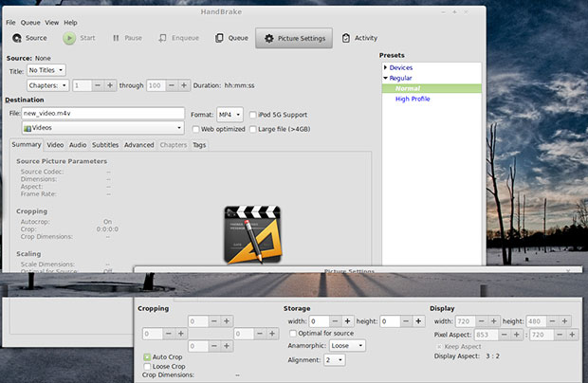
Task: Check Optimal for source option
Action: click(293, 333)
